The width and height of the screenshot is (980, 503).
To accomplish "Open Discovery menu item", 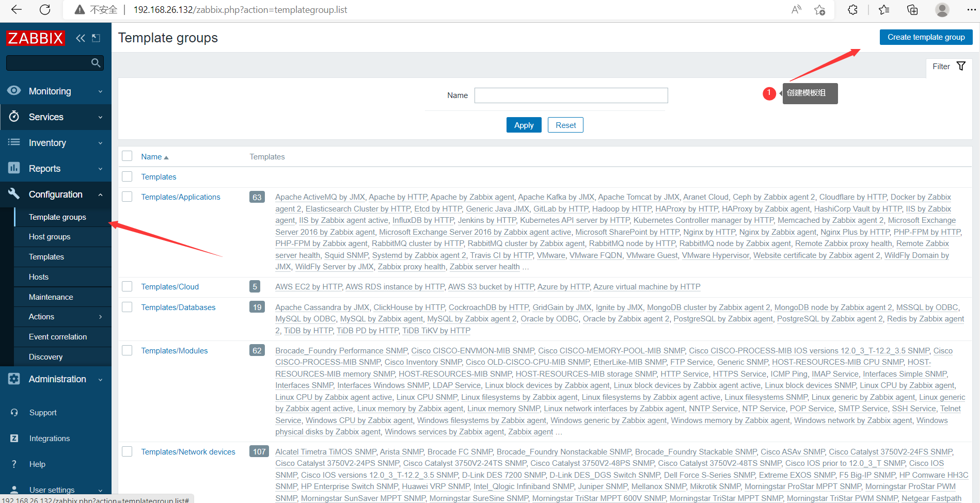I will pos(45,357).
